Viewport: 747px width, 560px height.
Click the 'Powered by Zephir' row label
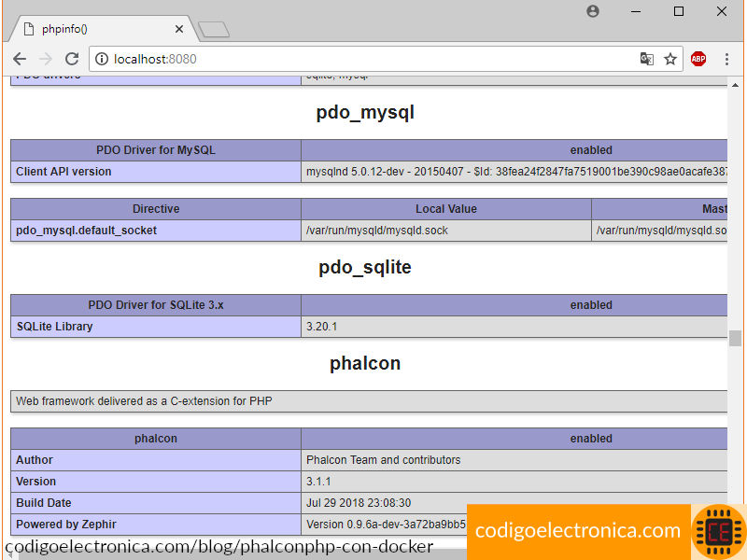click(156, 524)
